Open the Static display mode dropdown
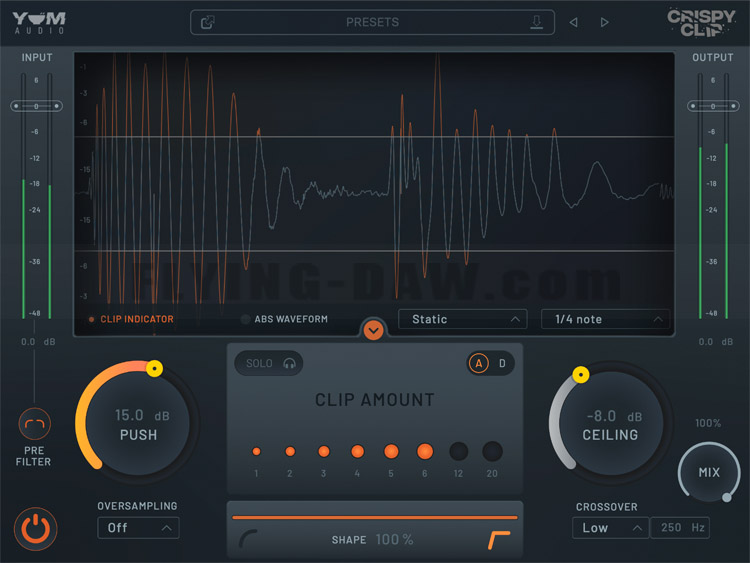 click(463, 319)
